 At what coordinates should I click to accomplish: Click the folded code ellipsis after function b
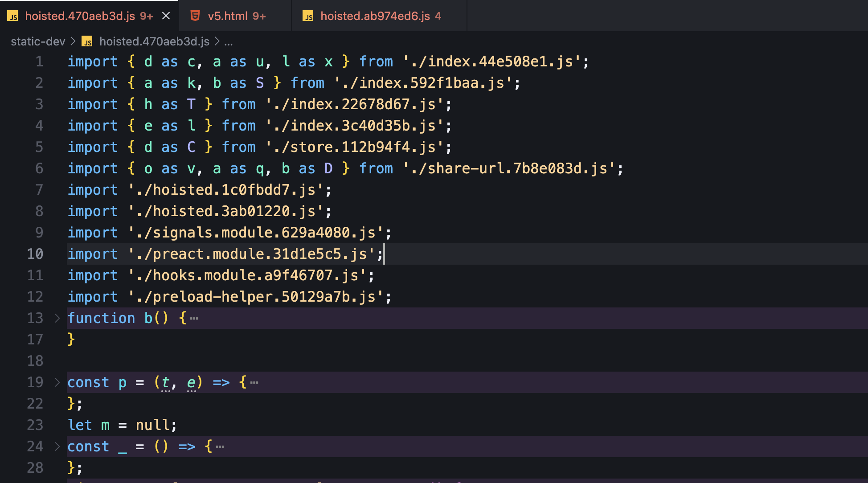click(x=194, y=318)
